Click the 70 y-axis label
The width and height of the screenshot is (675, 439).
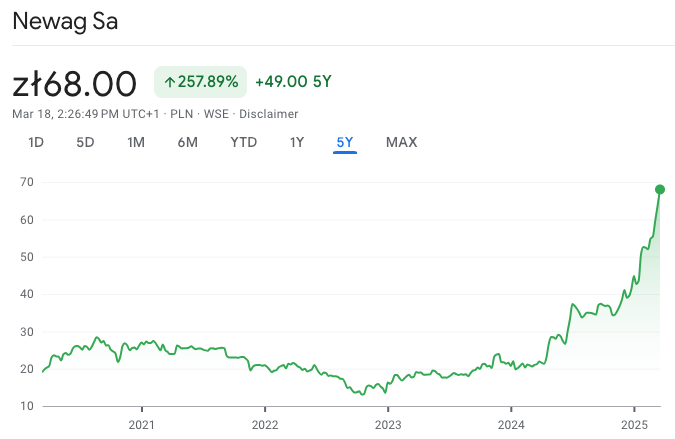coord(27,182)
